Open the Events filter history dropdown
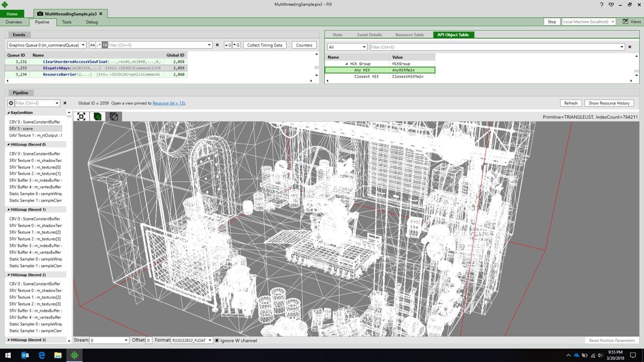The width and height of the screenshot is (644, 362). click(209, 45)
